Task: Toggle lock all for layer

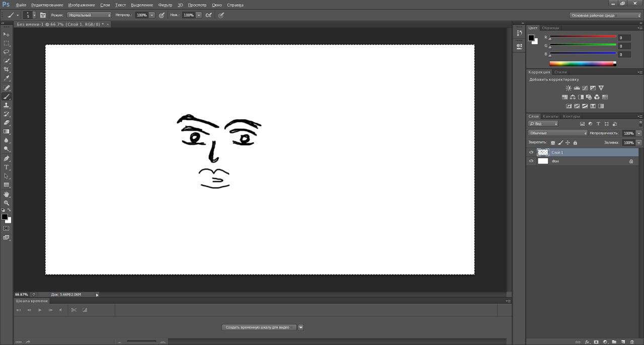Action: 575,143
